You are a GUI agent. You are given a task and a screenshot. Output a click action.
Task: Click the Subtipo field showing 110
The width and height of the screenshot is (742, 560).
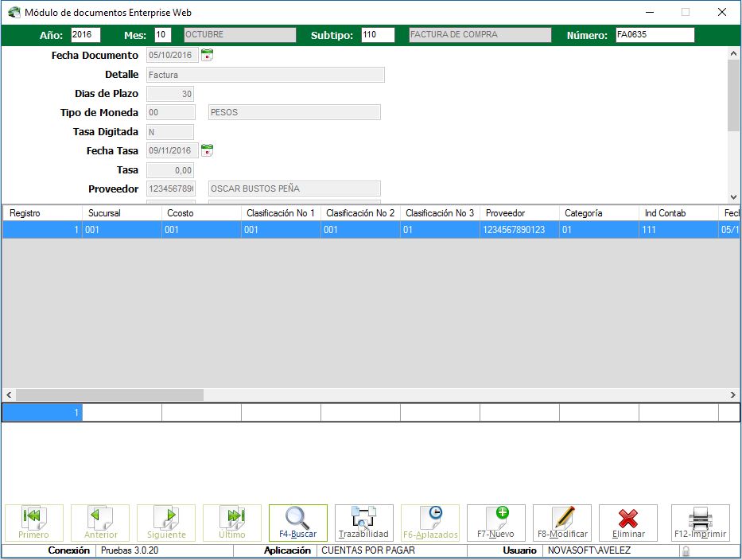click(377, 35)
